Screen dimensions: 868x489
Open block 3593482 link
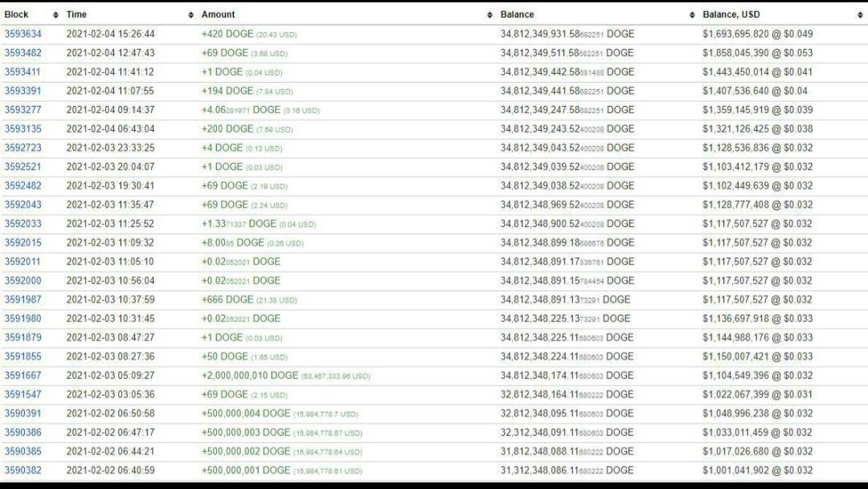tap(23, 53)
